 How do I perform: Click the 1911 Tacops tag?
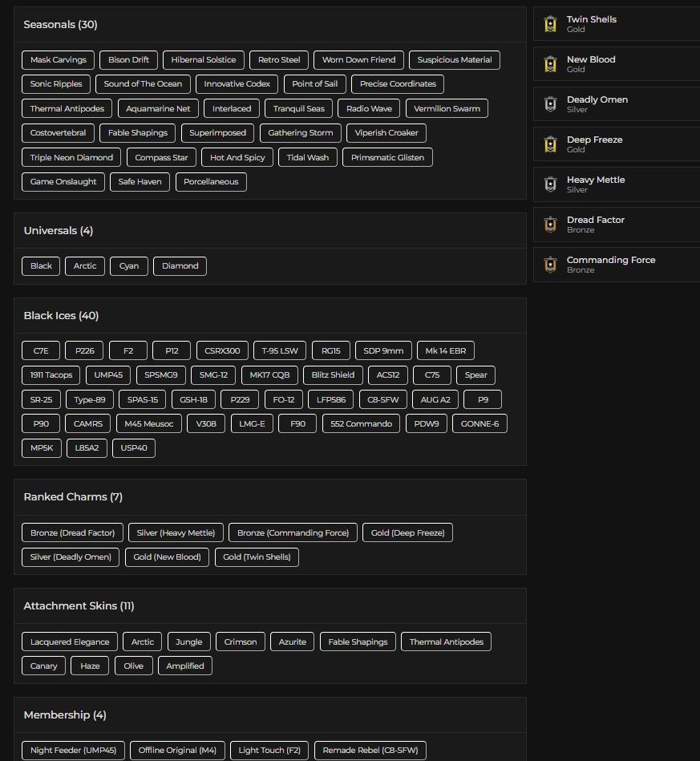click(51, 374)
